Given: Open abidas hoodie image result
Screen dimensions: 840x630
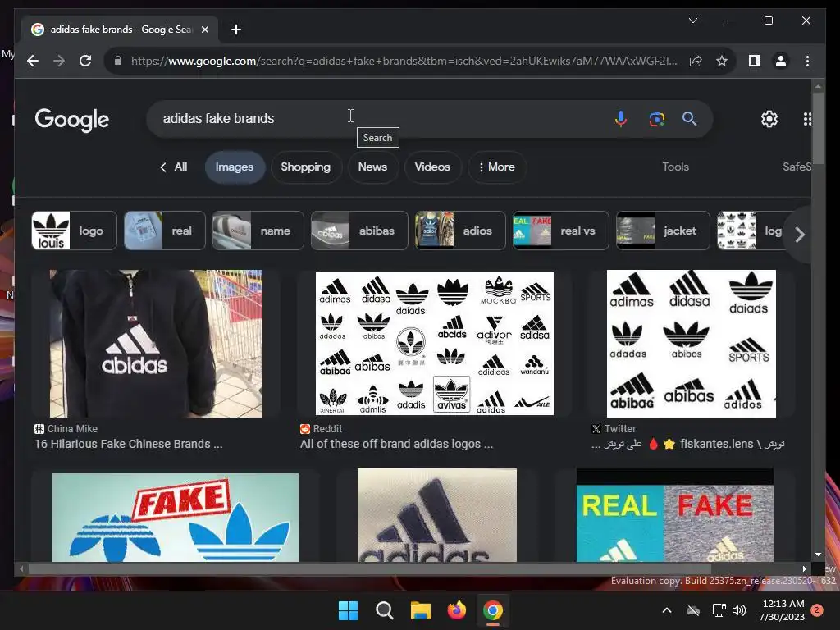Looking at the screenshot, I should pos(156,344).
